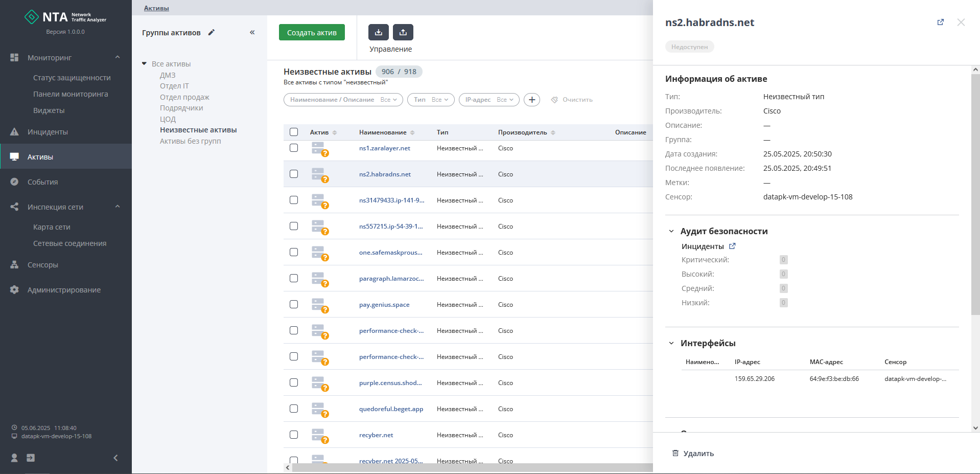The width and height of the screenshot is (980, 474).
Task: Collapse the Аудит безопасности section
Action: tap(671, 231)
